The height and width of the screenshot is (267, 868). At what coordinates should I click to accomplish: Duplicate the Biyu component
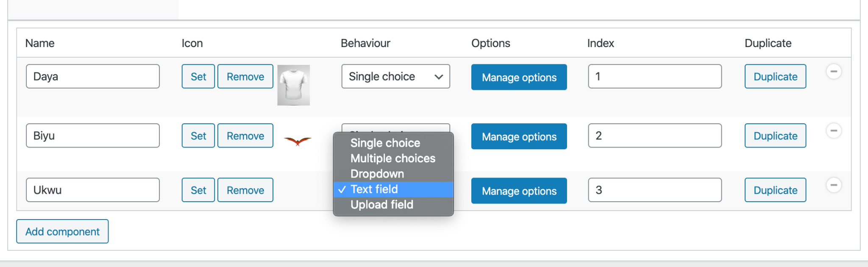pyautogui.click(x=775, y=136)
